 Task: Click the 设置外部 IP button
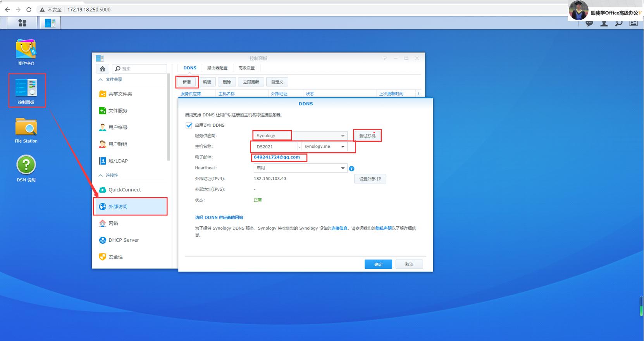pyautogui.click(x=370, y=179)
